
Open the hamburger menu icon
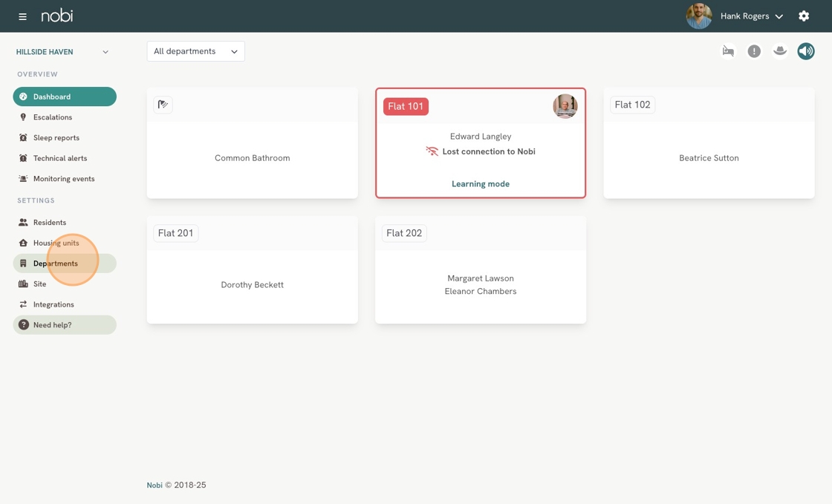pyautogui.click(x=22, y=16)
